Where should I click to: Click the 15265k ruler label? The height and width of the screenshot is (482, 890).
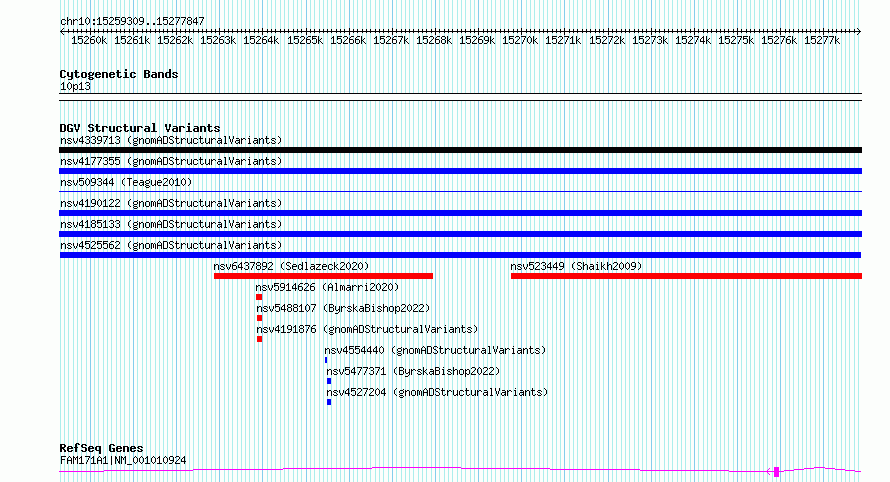305,41
